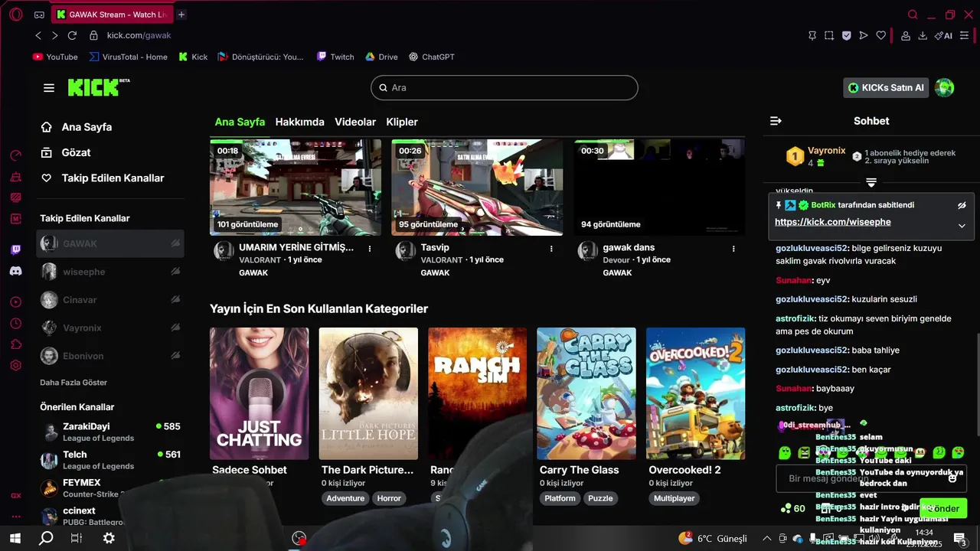The height and width of the screenshot is (551, 980).
Task: Click the Kick logo
Action: click(x=98, y=87)
